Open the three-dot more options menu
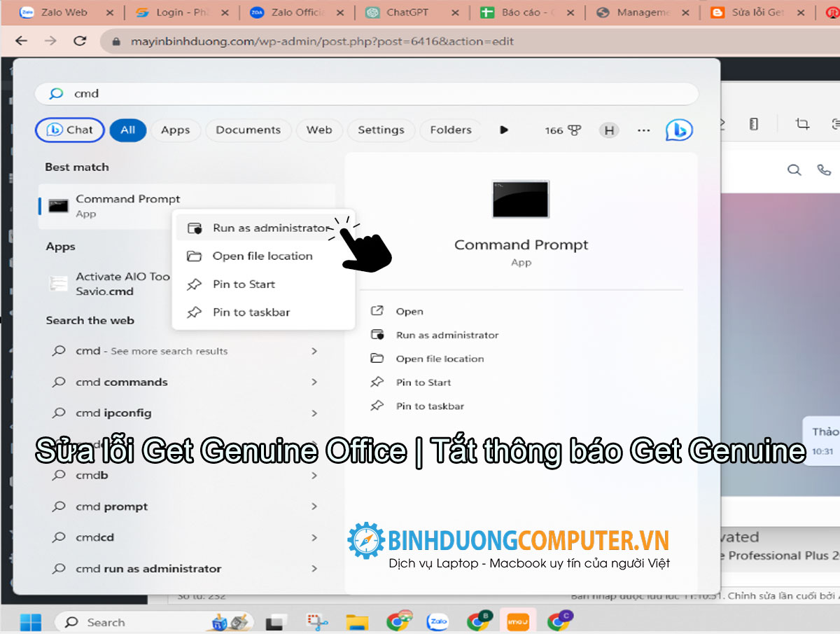840x634 pixels. click(644, 130)
